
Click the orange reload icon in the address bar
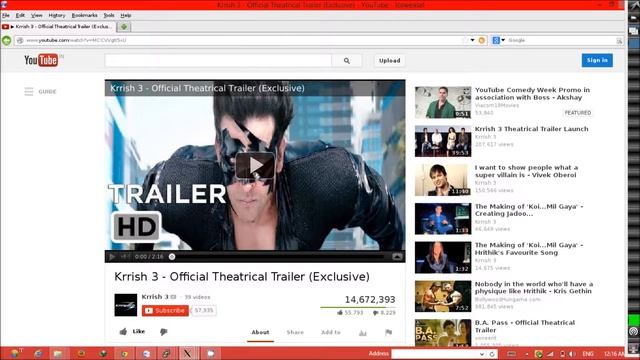click(x=482, y=40)
